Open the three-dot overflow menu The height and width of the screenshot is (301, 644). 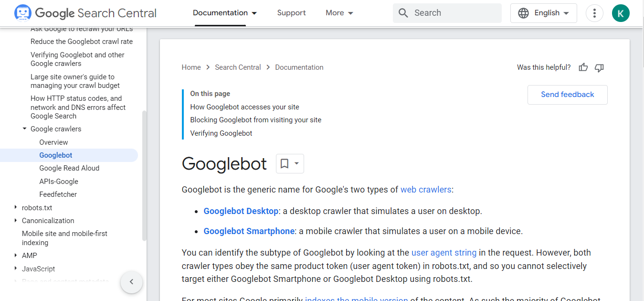pyautogui.click(x=594, y=13)
